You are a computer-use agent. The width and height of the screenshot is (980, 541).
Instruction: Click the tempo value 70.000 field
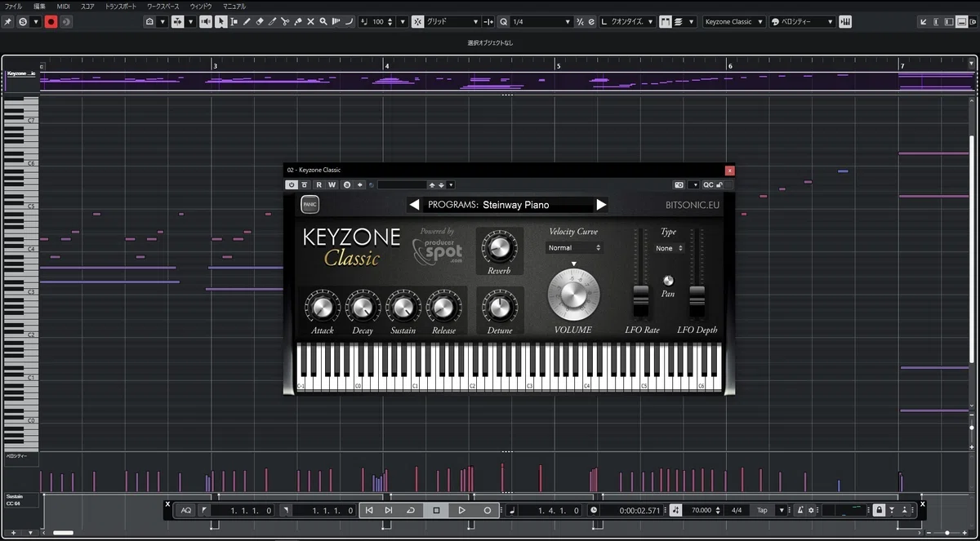pos(701,510)
